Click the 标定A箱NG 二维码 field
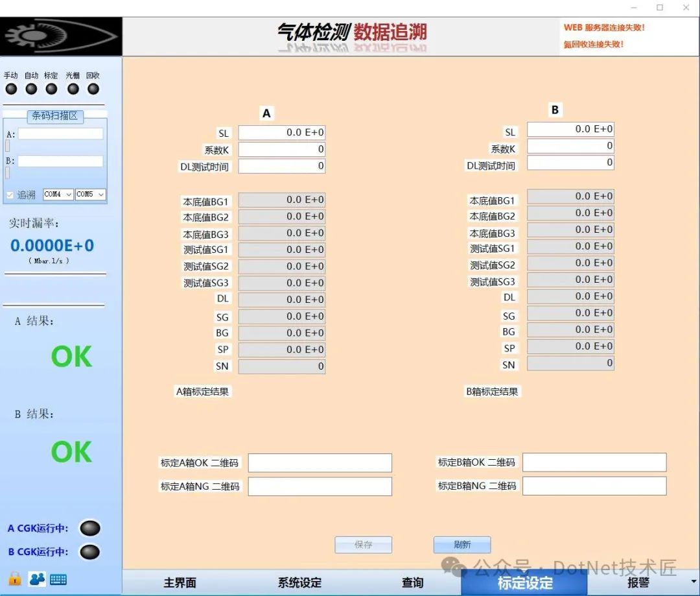The height and width of the screenshot is (596, 700). (x=320, y=486)
